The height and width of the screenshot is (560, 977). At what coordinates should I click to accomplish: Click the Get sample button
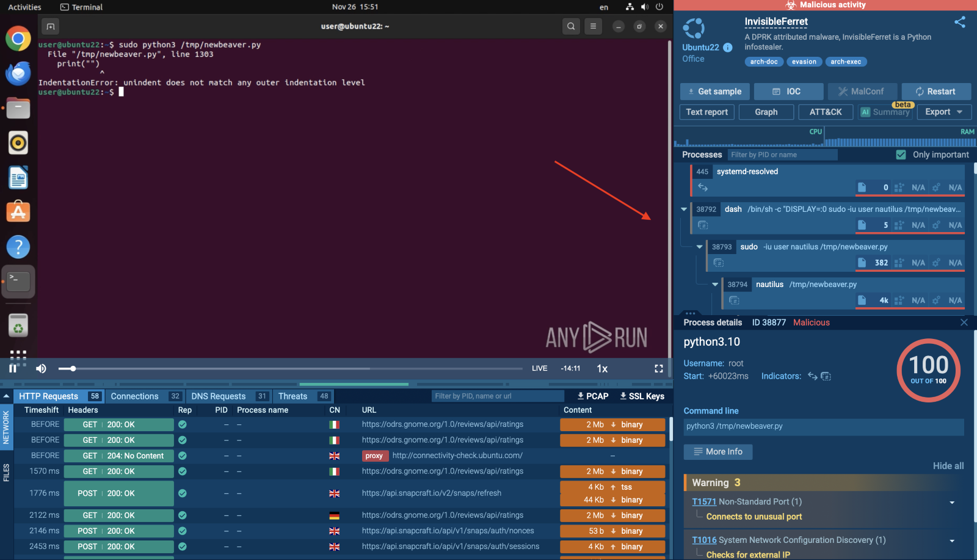(x=714, y=92)
